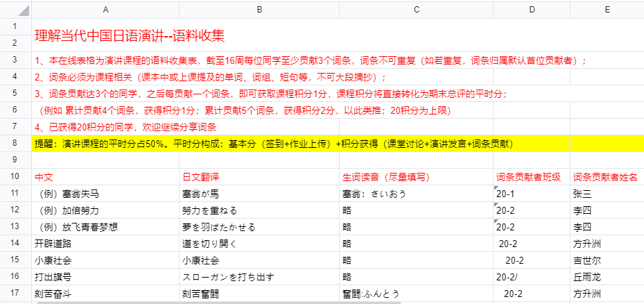Click the cell 20-2/
The image size is (644, 304).
coord(532,277)
